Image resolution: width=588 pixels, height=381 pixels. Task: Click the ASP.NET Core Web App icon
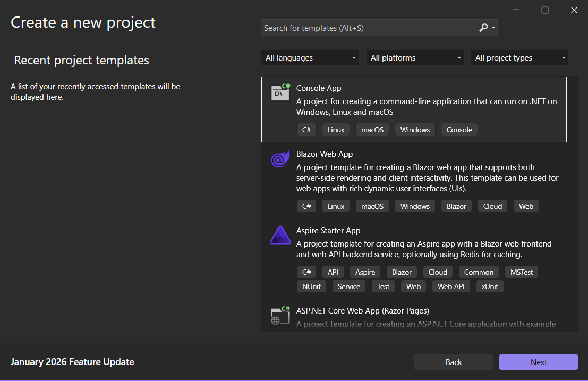(x=280, y=315)
